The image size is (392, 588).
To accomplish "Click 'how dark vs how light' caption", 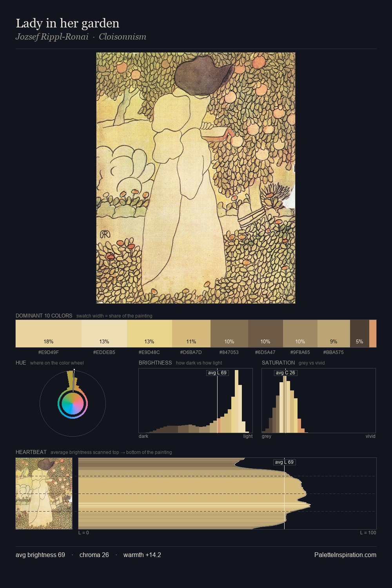I will point(199,363).
